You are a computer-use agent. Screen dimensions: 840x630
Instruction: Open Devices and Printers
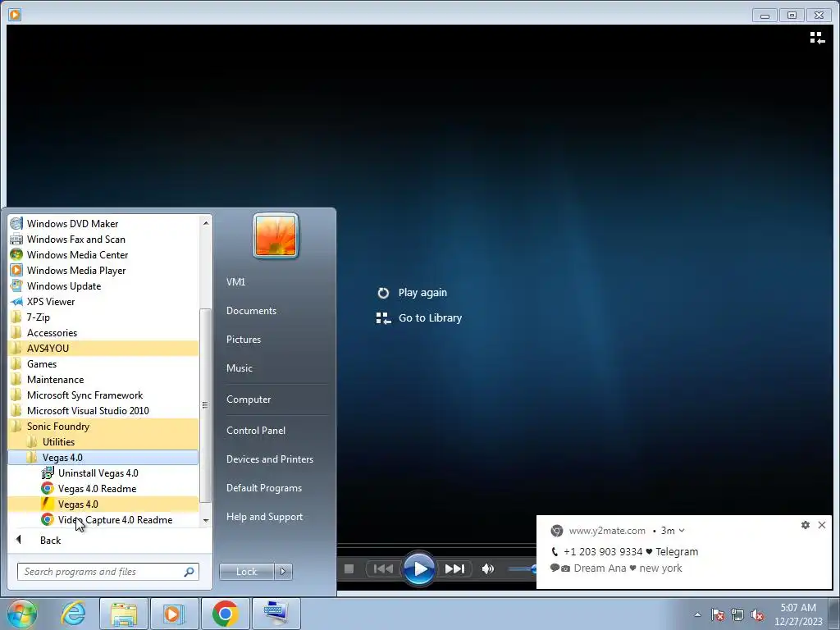click(x=269, y=459)
